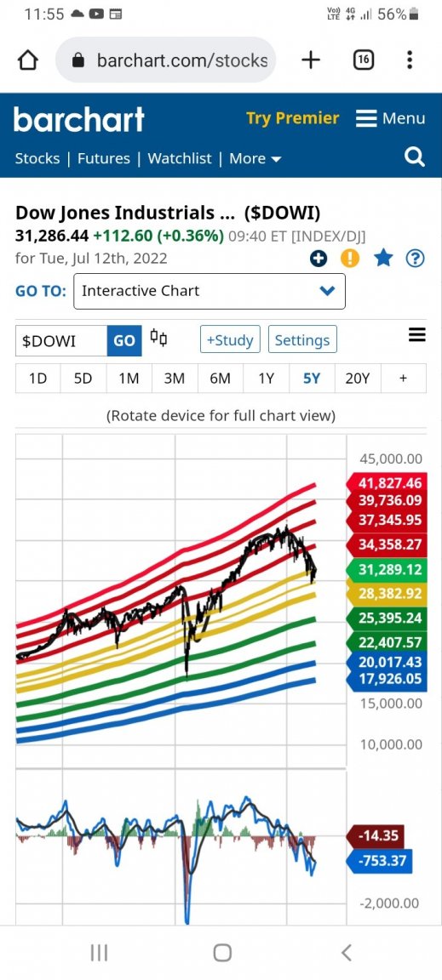Image resolution: width=442 pixels, height=980 pixels.
Task: Open the tab switcher showing 16 tabs
Action: (x=364, y=60)
